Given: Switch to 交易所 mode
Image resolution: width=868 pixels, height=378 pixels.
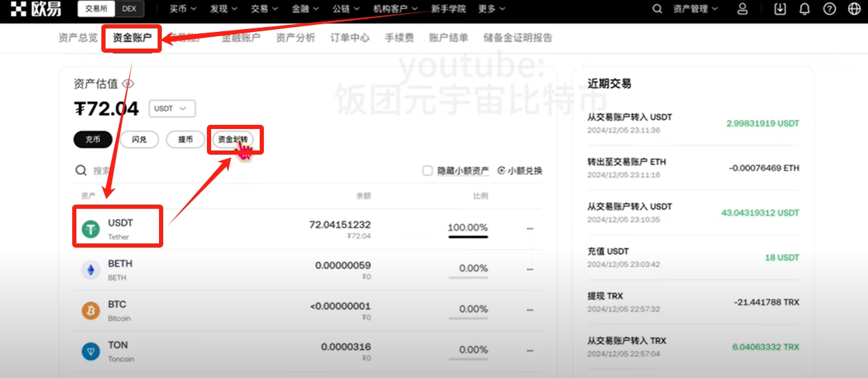Looking at the screenshot, I should click(x=96, y=9).
